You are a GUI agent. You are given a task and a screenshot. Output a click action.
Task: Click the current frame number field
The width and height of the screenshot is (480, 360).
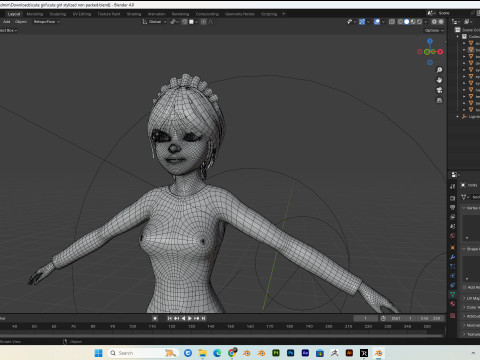(366, 318)
